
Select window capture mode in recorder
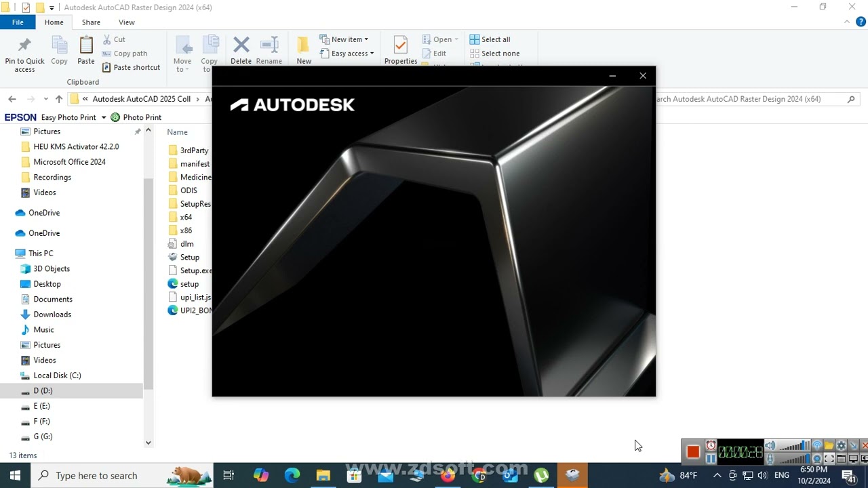coord(841,459)
